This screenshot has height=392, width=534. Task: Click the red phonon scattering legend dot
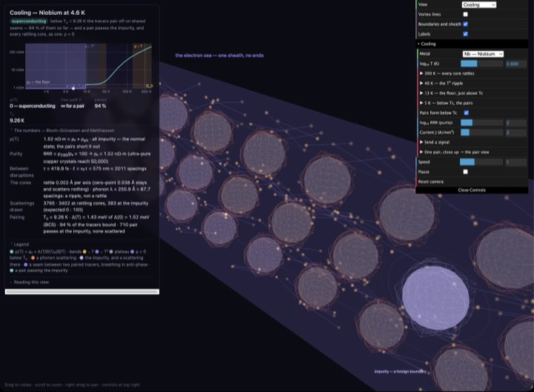coord(33,258)
